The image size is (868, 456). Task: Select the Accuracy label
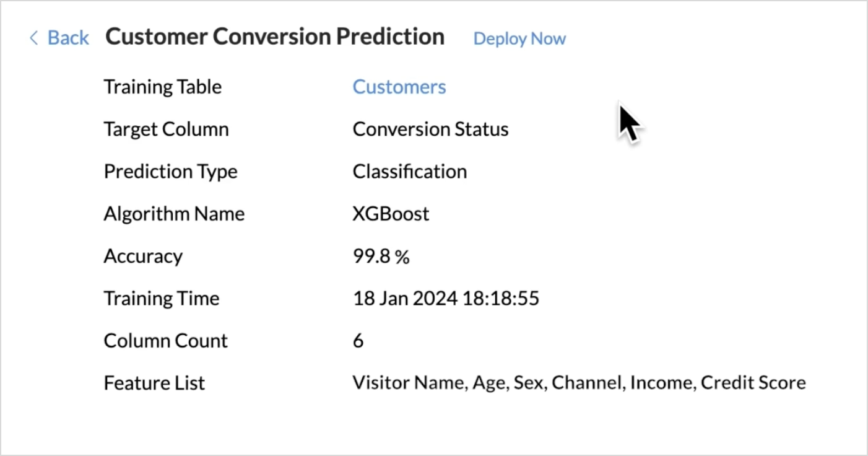point(143,256)
